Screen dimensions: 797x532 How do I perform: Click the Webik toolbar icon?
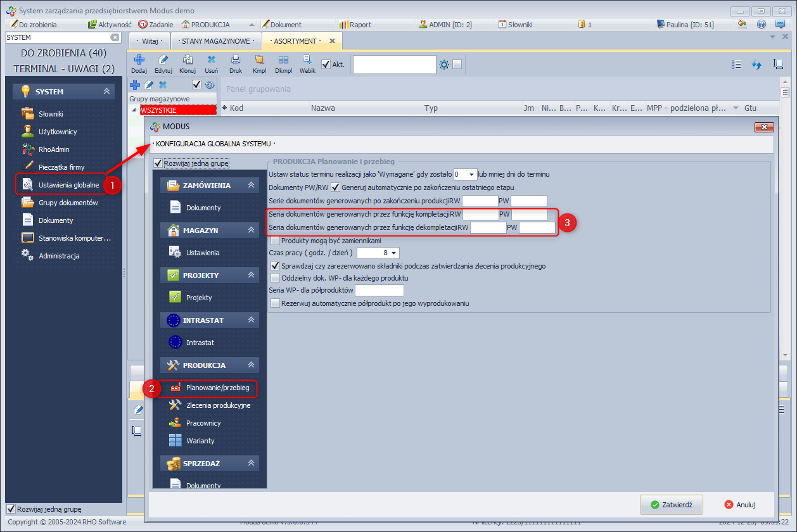[x=307, y=61]
